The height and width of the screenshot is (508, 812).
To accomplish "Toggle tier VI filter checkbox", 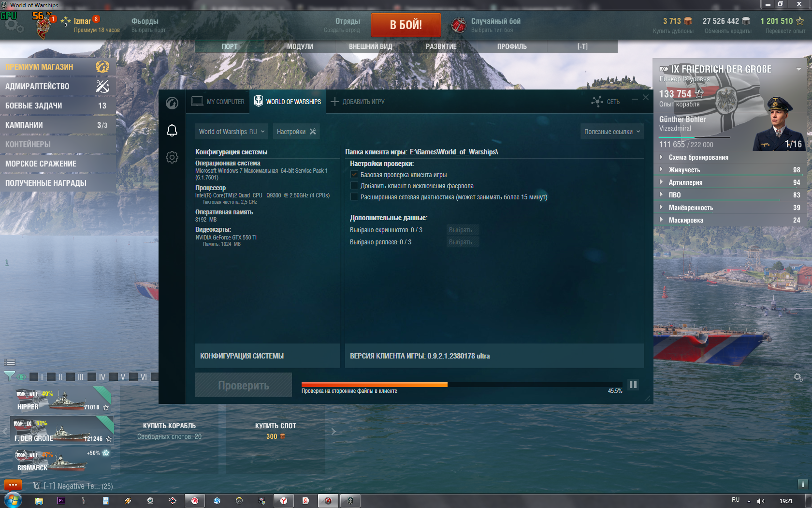I will (x=133, y=377).
